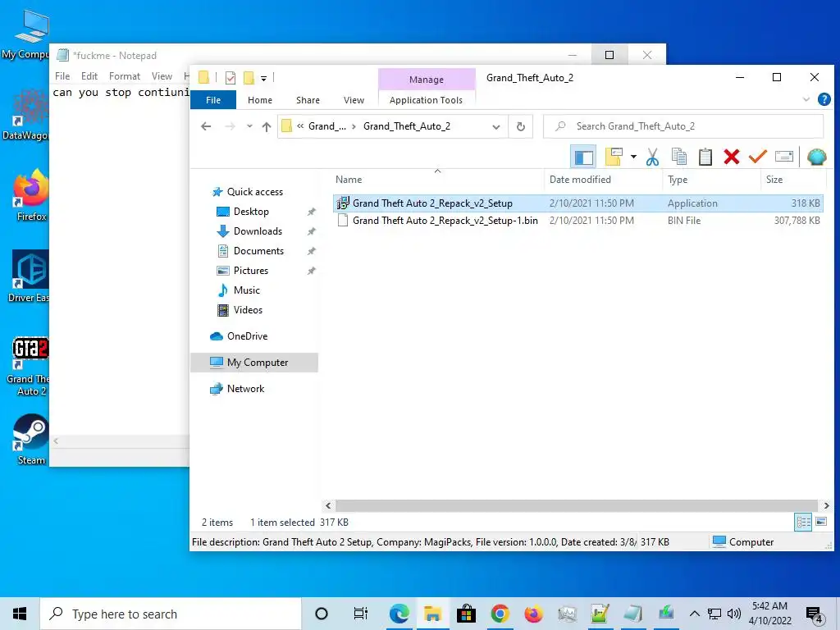Open the recent locations dropdown arrow

point(249,127)
